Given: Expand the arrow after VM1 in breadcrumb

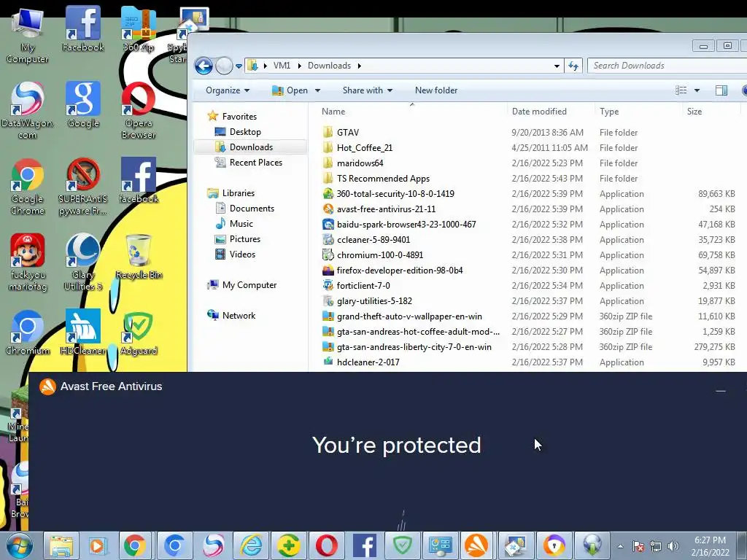Looking at the screenshot, I should [299, 66].
